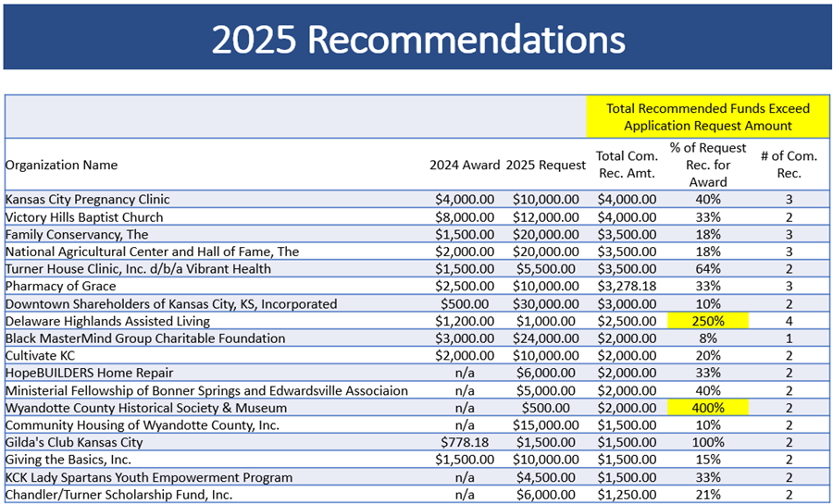Click the $1,000.00 request for Delaware Highlands

pos(545,321)
